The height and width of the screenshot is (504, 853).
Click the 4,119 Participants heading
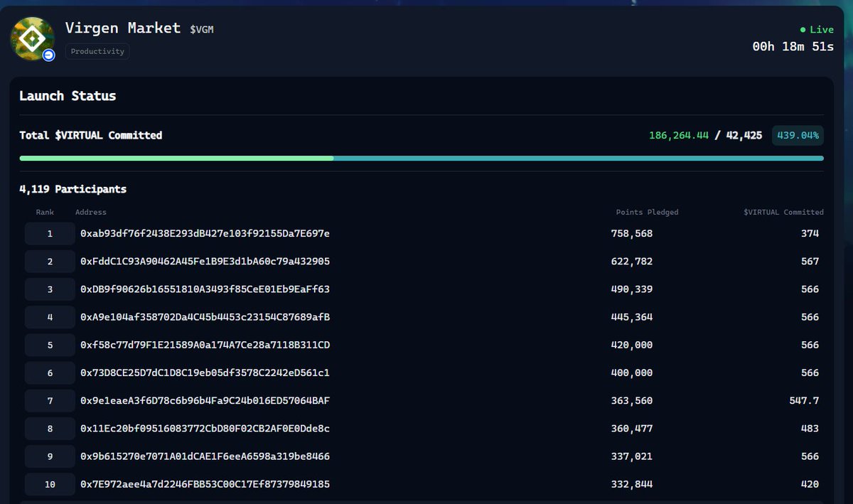(x=73, y=189)
